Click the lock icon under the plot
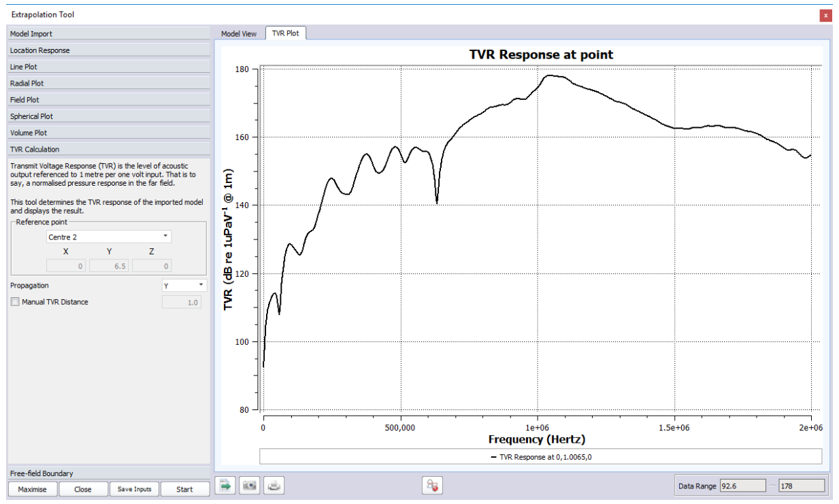The height and width of the screenshot is (504, 839). pyautogui.click(x=432, y=485)
